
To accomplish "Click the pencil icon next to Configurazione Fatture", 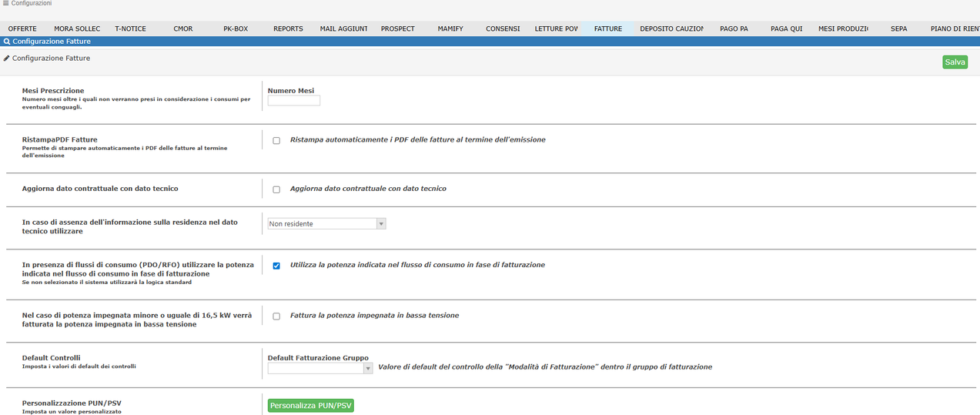I will click(x=7, y=59).
